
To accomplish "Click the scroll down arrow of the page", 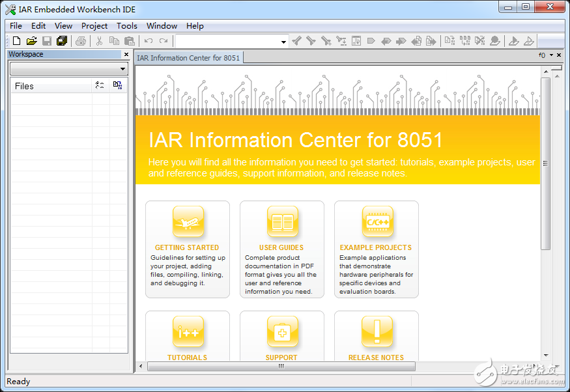I will click(x=546, y=356).
